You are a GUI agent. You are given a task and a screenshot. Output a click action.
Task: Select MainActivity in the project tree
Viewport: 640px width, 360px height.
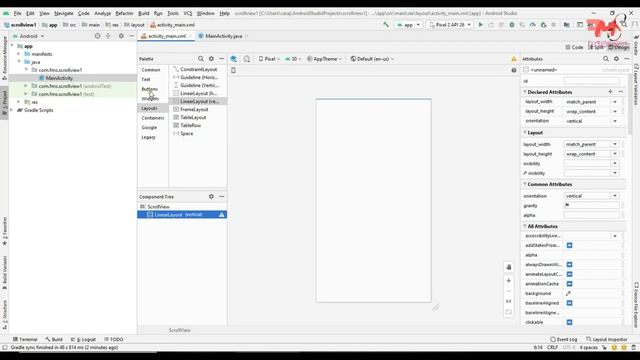59,78
